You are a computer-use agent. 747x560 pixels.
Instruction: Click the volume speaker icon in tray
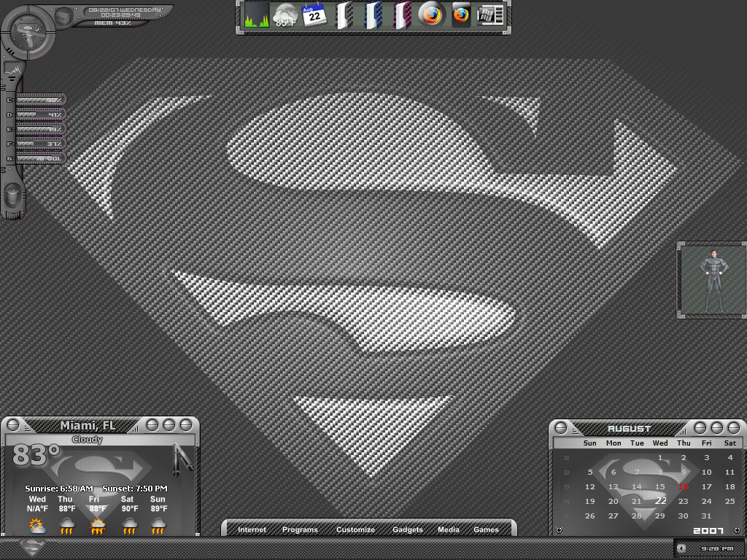tap(682, 548)
